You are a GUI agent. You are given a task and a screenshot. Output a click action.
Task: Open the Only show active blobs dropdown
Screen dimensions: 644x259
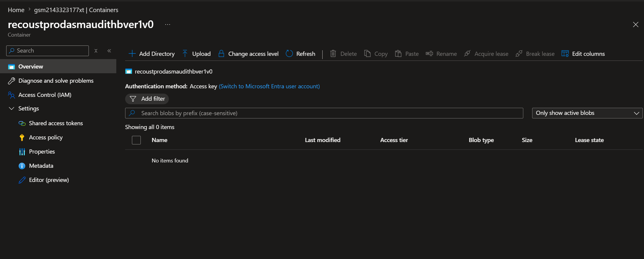[x=587, y=113]
